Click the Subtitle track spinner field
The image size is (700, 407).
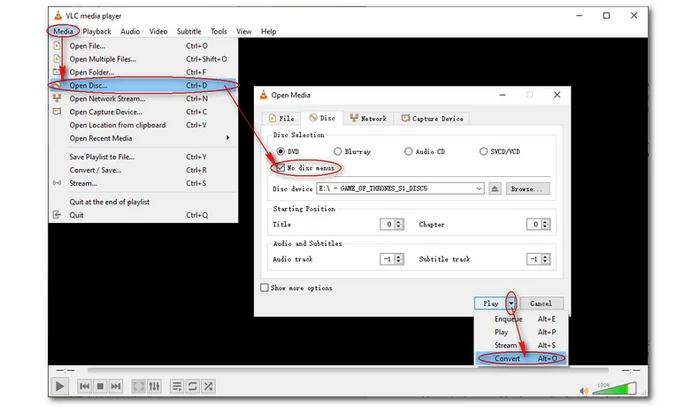tap(538, 259)
